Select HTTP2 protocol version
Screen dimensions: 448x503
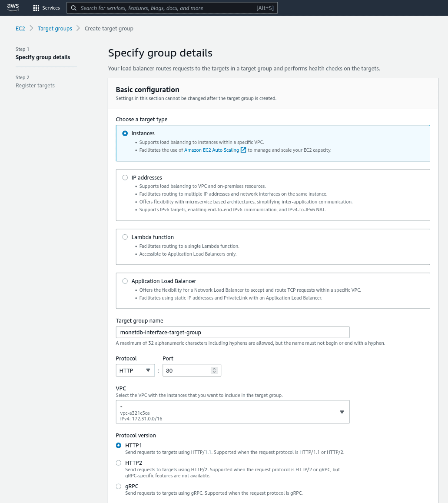119,463
